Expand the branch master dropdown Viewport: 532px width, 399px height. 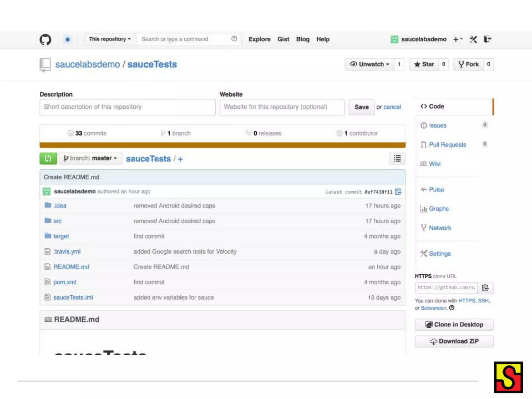(x=90, y=158)
